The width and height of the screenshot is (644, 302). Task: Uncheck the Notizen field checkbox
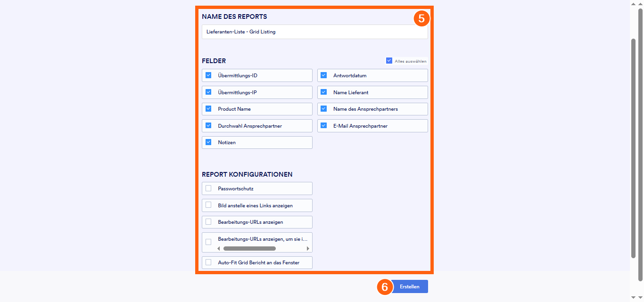pos(208,142)
